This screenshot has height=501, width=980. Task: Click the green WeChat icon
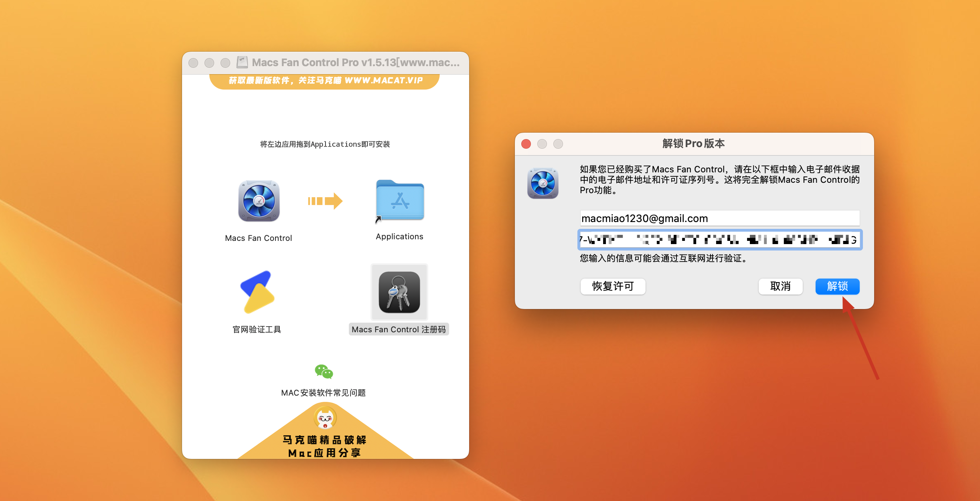(x=324, y=372)
